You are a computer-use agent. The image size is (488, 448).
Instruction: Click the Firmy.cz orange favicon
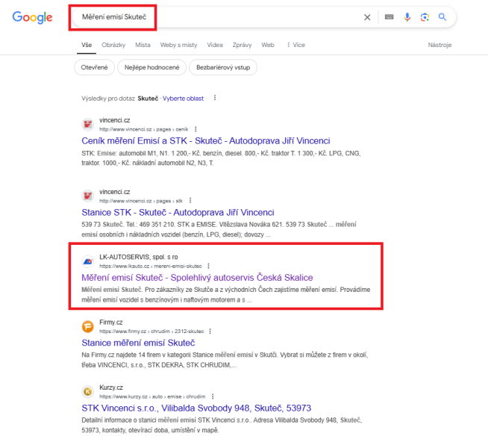coord(88,326)
